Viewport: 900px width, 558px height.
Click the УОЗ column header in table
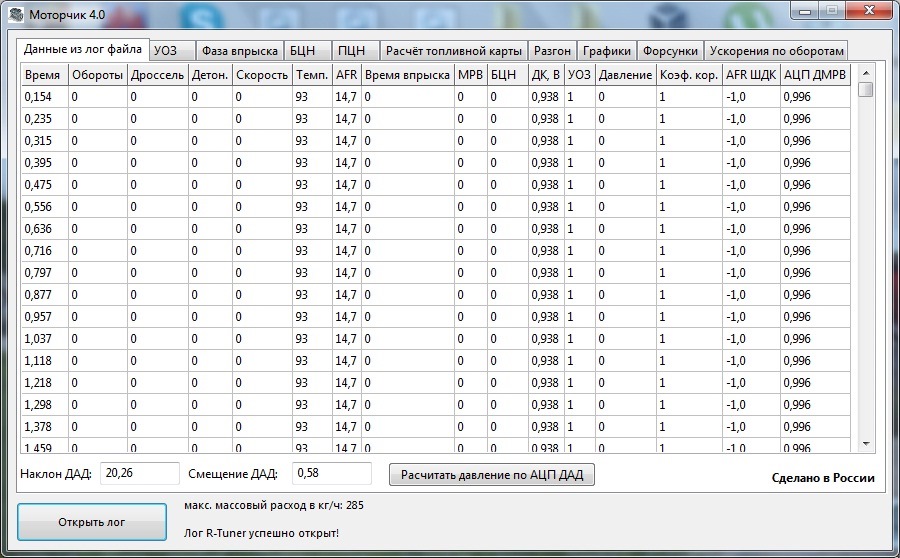[x=579, y=75]
